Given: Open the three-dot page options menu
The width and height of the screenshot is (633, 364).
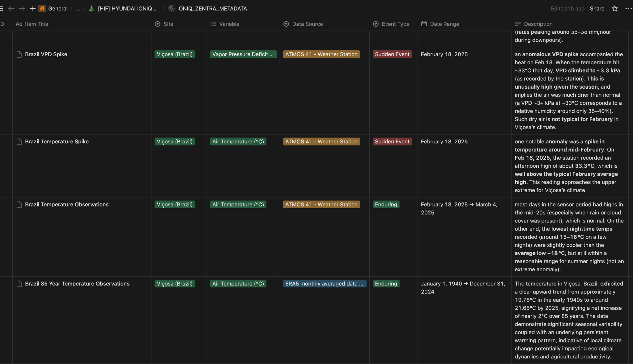Looking at the screenshot, I should coord(628,9).
